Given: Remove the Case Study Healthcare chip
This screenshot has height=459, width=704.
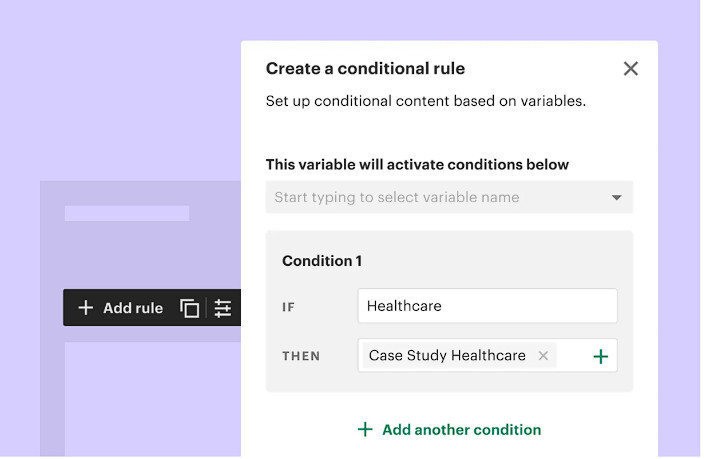Looking at the screenshot, I should (543, 356).
